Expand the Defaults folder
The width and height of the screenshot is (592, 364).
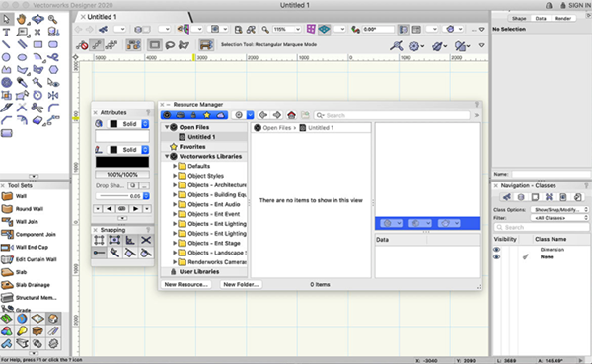[x=175, y=166]
